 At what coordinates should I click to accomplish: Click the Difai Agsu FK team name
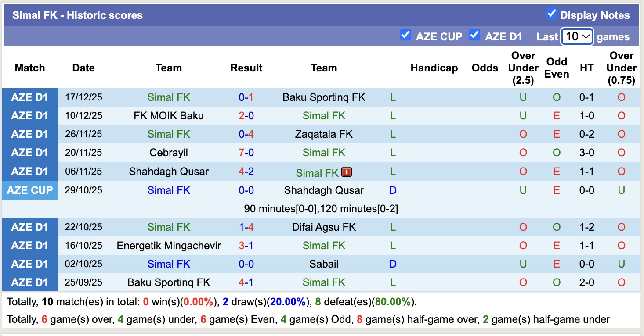(x=324, y=227)
